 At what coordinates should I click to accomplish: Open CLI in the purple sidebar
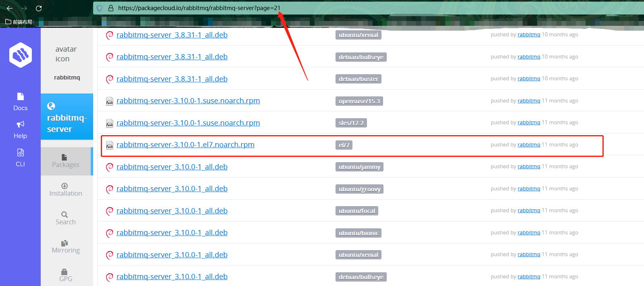pyautogui.click(x=20, y=158)
